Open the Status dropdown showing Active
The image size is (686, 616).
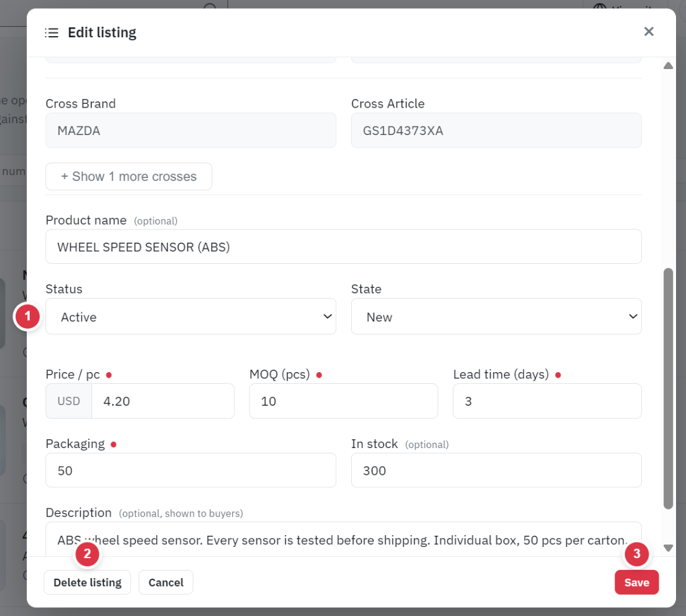[x=190, y=317]
